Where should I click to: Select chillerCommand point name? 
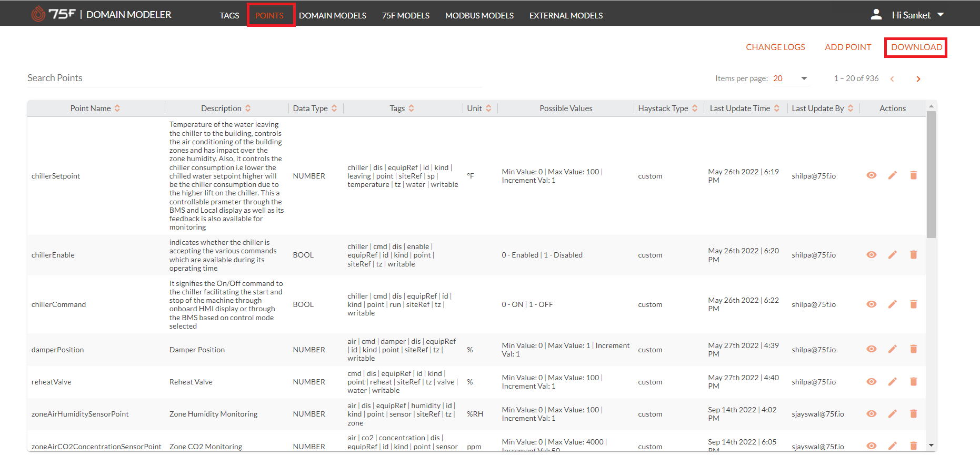point(58,304)
